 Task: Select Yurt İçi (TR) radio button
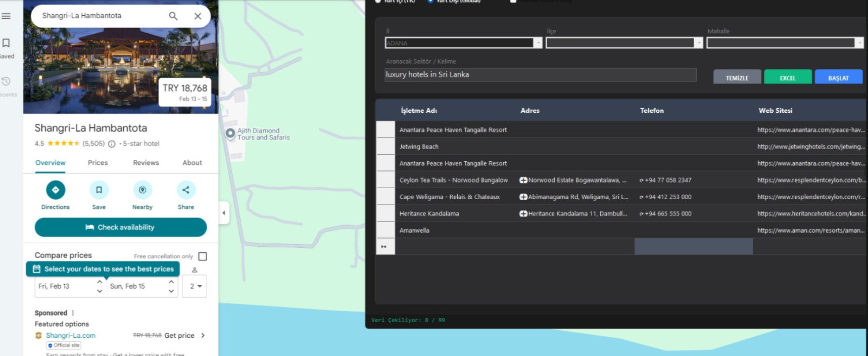tap(378, 1)
